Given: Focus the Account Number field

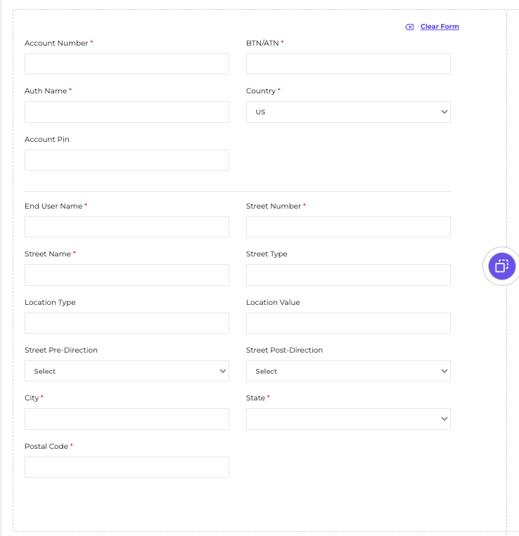Looking at the screenshot, I should (x=127, y=64).
